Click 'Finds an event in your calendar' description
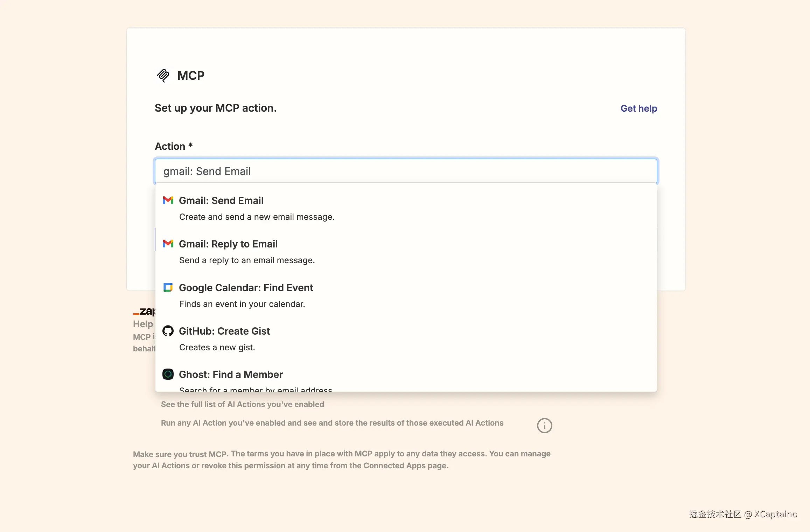Image resolution: width=810 pixels, height=532 pixels. [242, 304]
